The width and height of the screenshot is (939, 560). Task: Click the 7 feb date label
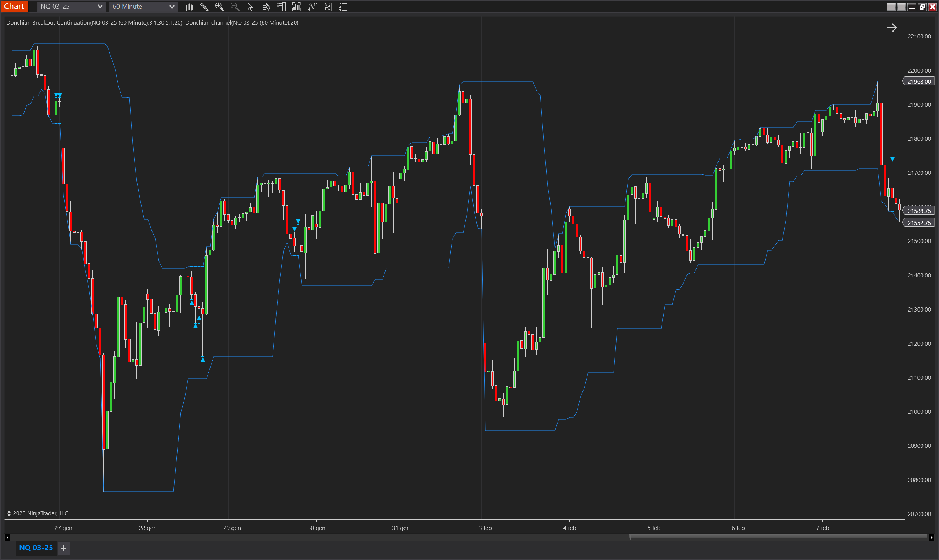(823, 528)
